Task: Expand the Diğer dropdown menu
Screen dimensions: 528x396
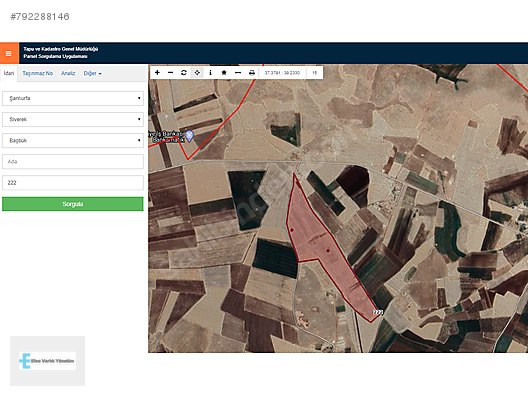Action: point(92,73)
